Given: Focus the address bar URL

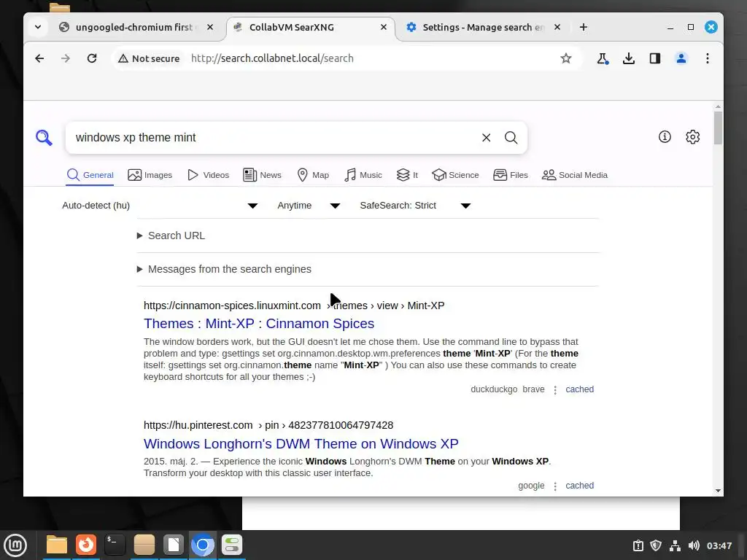Looking at the screenshot, I should coord(272,58).
